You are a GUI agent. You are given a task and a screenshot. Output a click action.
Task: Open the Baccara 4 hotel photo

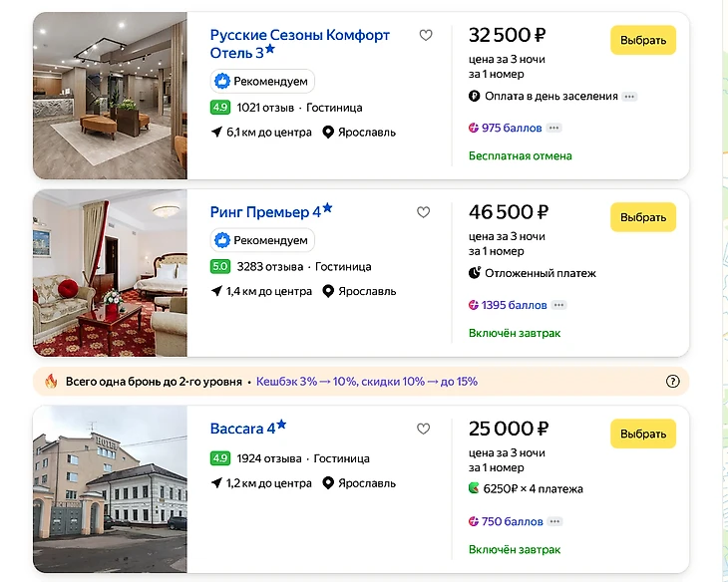coord(110,488)
